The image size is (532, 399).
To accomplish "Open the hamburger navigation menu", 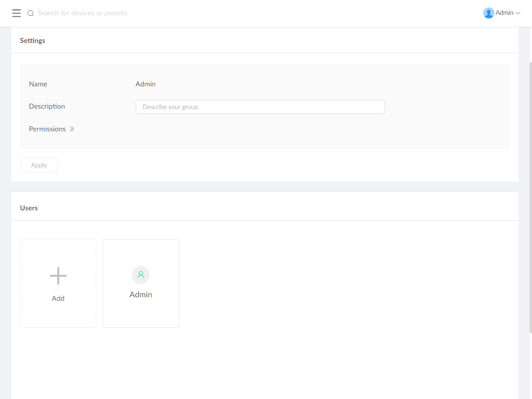I will (16, 13).
